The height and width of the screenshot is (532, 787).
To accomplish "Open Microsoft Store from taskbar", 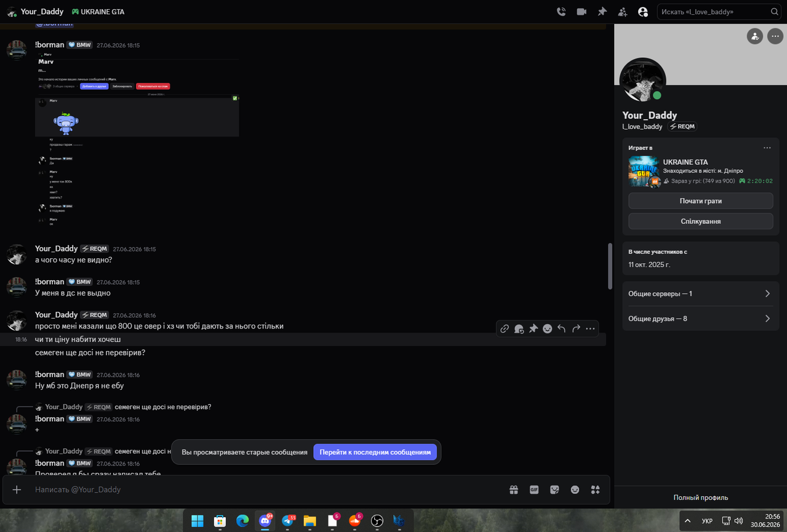I will pyautogui.click(x=220, y=521).
